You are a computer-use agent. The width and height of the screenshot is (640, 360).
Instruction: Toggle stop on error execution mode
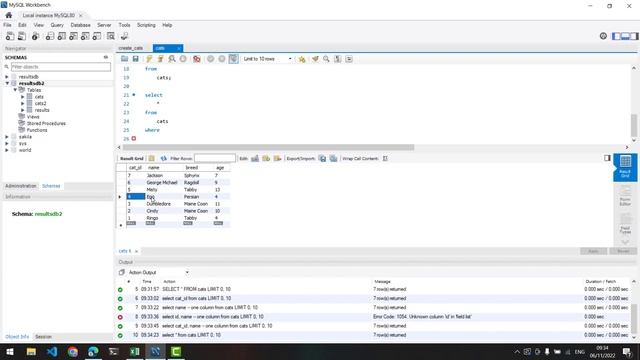tap(197, 59)
